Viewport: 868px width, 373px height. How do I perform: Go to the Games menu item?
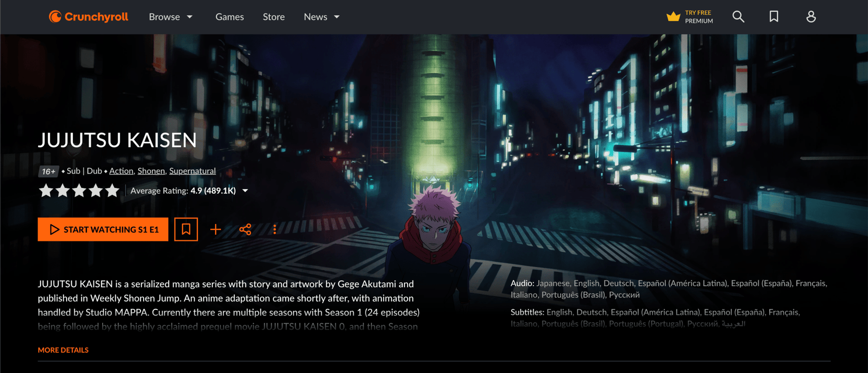(x=230, y=17)
